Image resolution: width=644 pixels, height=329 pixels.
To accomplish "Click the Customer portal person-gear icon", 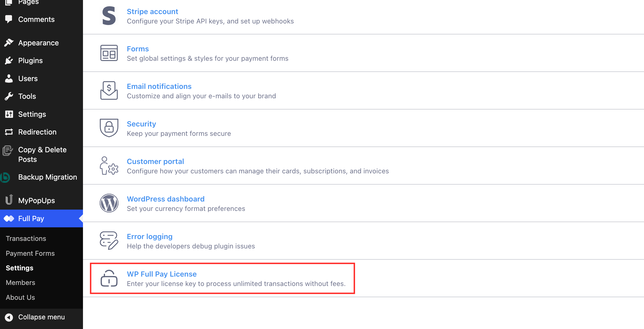I will 109,166.
